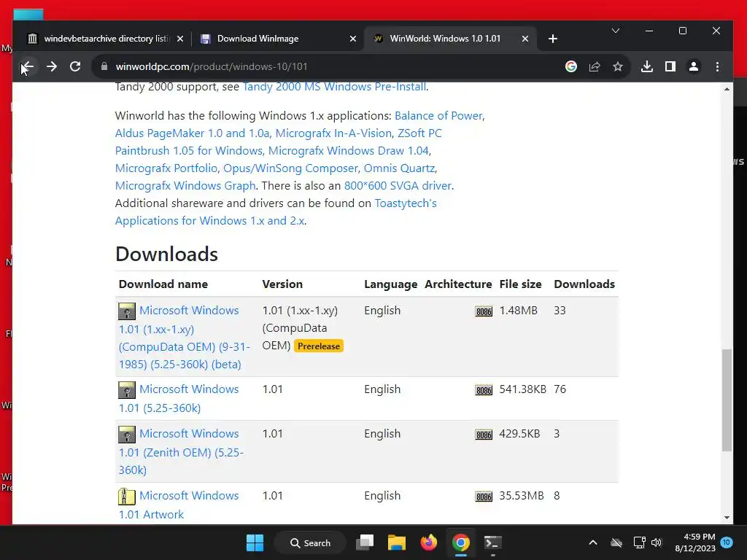The width and height of the screenshot is (747, 560).
Task: Open Opus/WinSong Composer link
Action: (x=290, y=168)
